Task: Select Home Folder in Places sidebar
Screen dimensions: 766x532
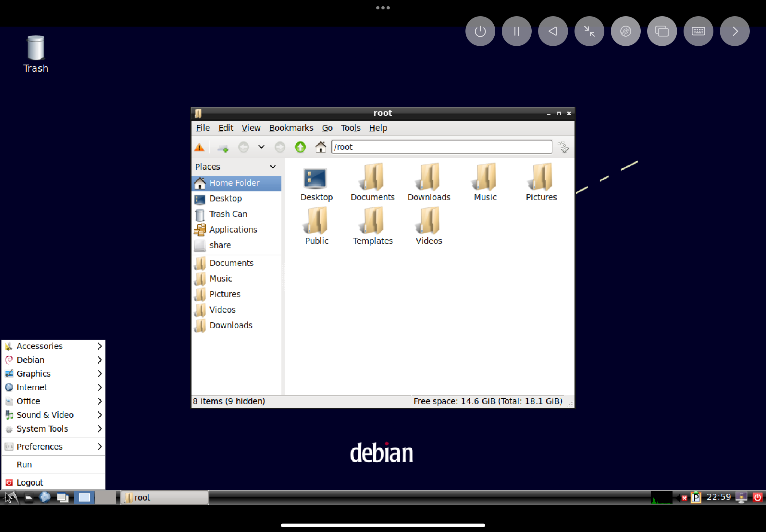Action: tap(237, 183)
